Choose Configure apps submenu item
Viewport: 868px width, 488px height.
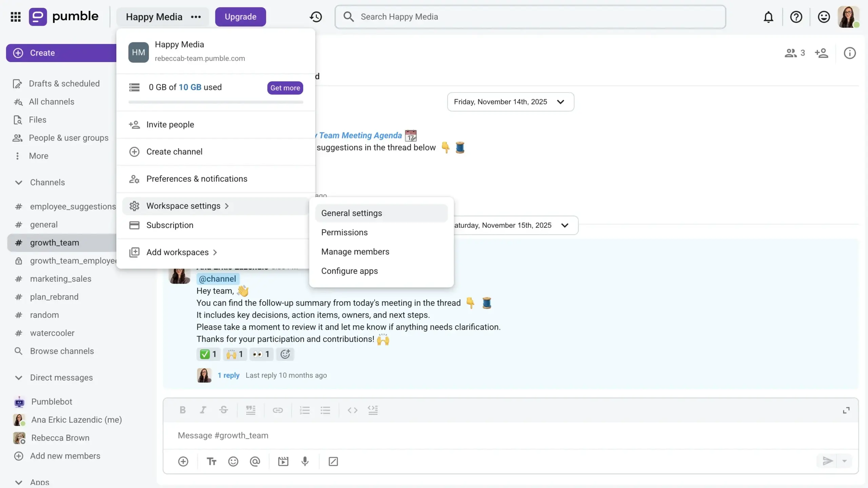(x=381, y=271)
